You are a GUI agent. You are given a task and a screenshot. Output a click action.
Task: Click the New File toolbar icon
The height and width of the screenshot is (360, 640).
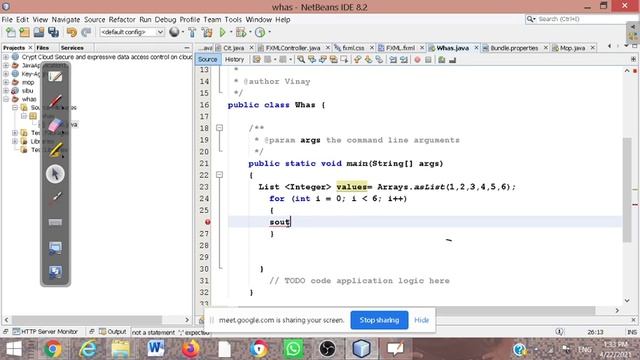click(11, 32)
